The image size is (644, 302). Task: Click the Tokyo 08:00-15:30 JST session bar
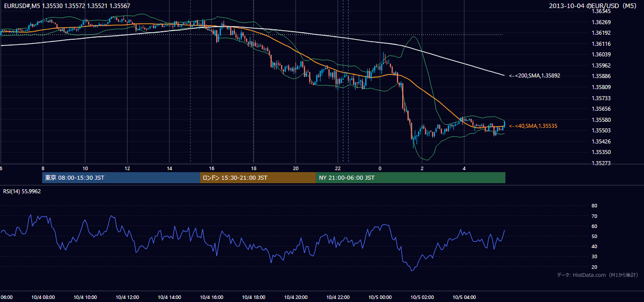tap(121, 178)
